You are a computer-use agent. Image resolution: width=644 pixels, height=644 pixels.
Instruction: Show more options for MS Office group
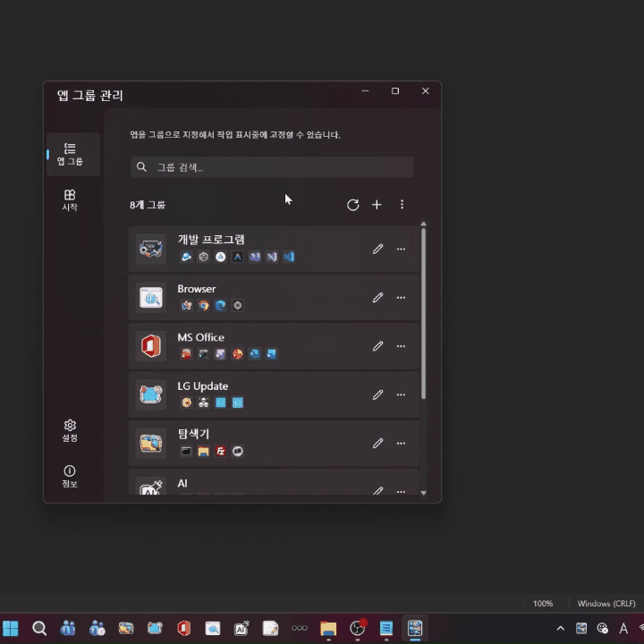(401, 346)
